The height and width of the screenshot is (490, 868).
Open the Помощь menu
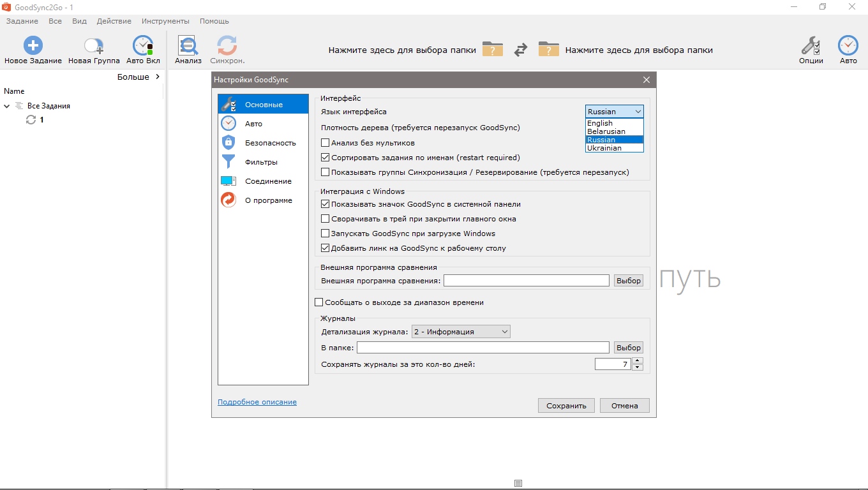214,21
